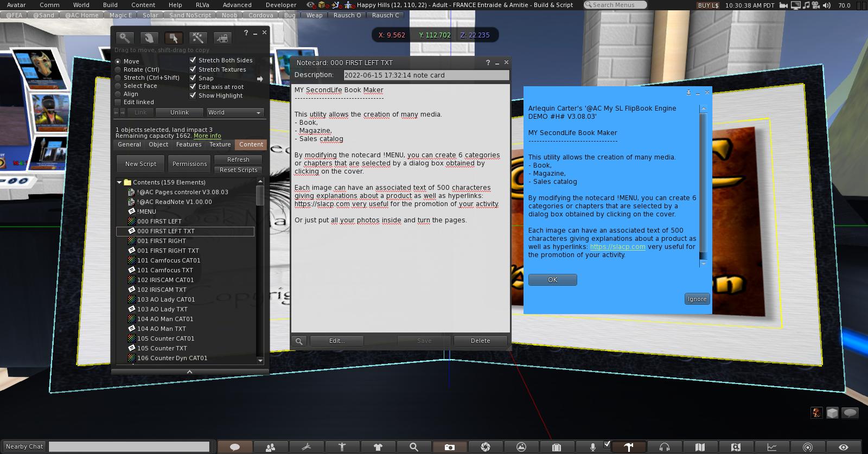Click the contents list vertical scrollbar

[260, 196]
